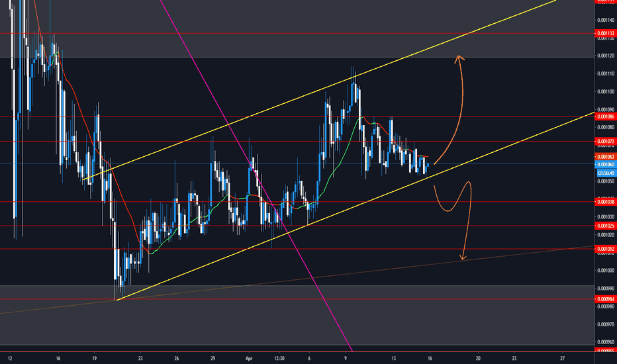Viewport: 617px width, 364px height.
Task: Click the red 0.001072 price label
Action: [x=606, y=141]
